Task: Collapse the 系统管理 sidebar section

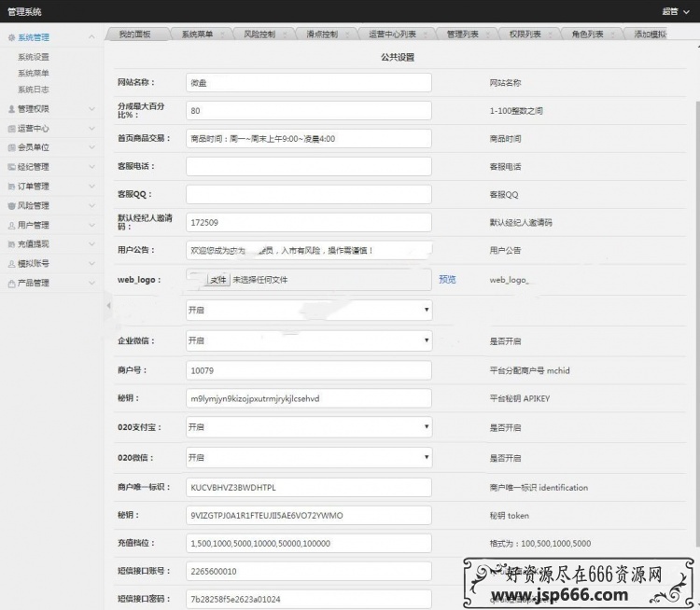Action: click(91, 37)
